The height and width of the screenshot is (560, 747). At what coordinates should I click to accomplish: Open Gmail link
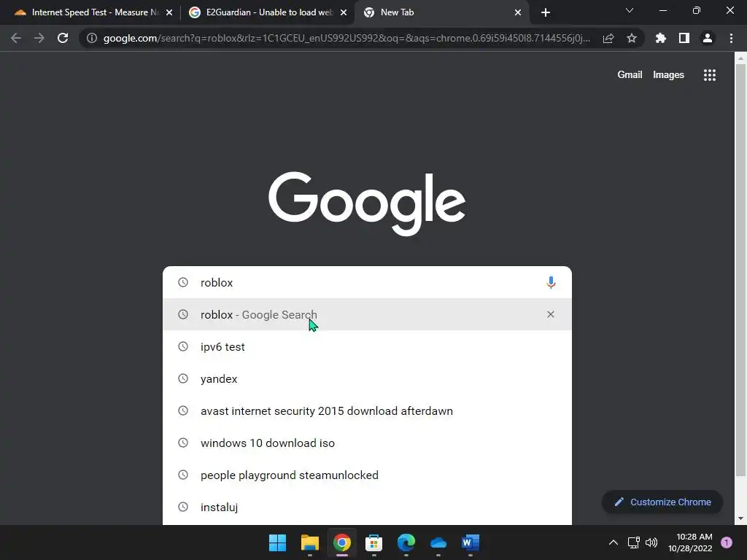(630, 75)
